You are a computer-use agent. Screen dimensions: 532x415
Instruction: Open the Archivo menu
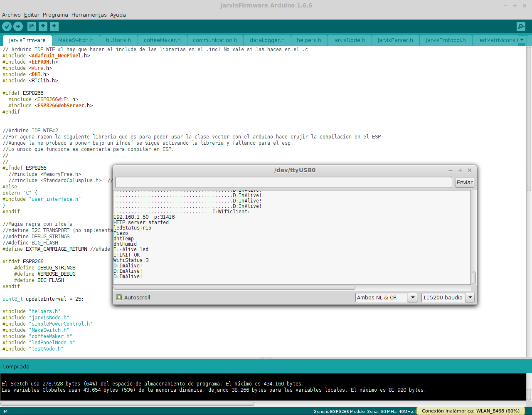(11, 15)
